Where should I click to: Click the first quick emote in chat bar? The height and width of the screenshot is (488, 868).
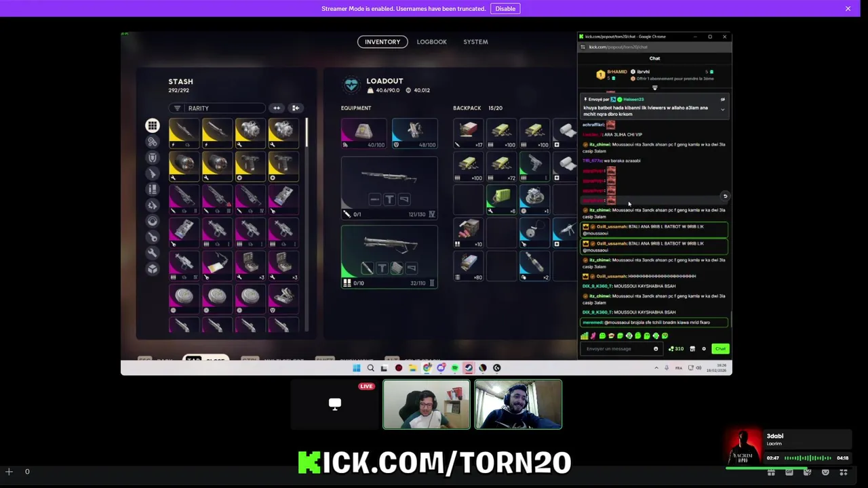pyautogui.click(x=585, y=335)
